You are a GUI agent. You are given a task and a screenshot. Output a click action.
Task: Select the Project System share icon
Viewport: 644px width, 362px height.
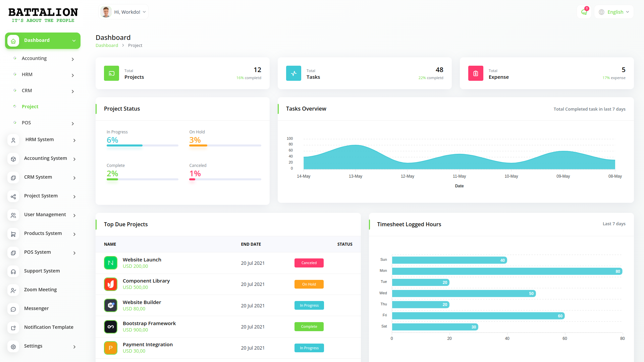tap(13, 196)
